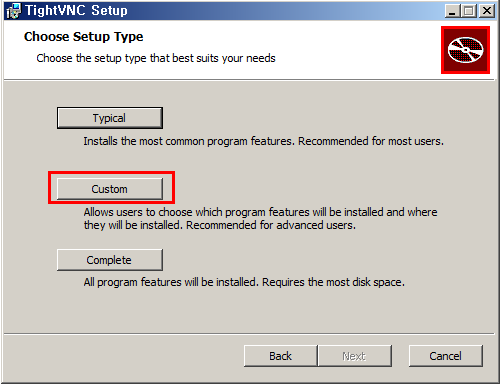Image resolution: width=501 pixels, height=384 pixels.
Task: Go Back to the previous step
Action: pos(280,356)
